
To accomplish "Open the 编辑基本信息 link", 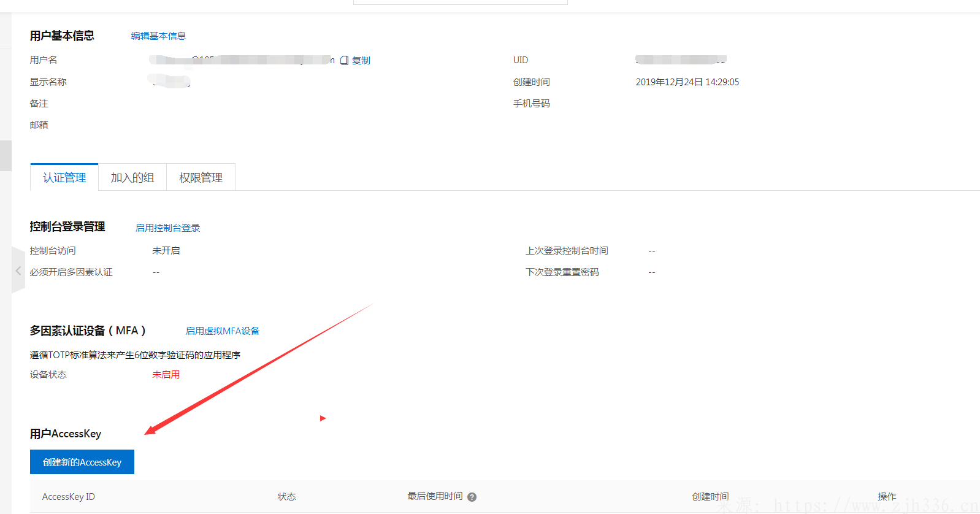I will point(158,36).
